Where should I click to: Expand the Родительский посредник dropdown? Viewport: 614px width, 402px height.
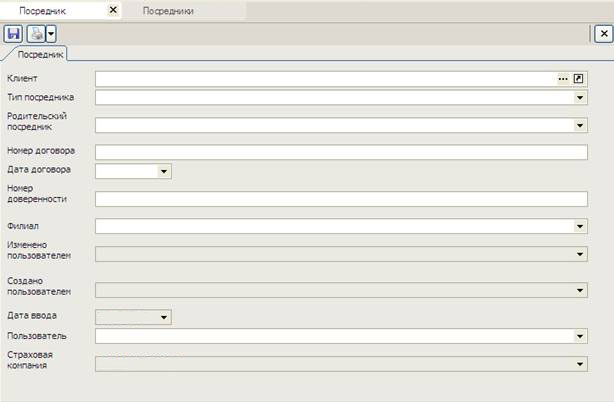pos(580,126)
